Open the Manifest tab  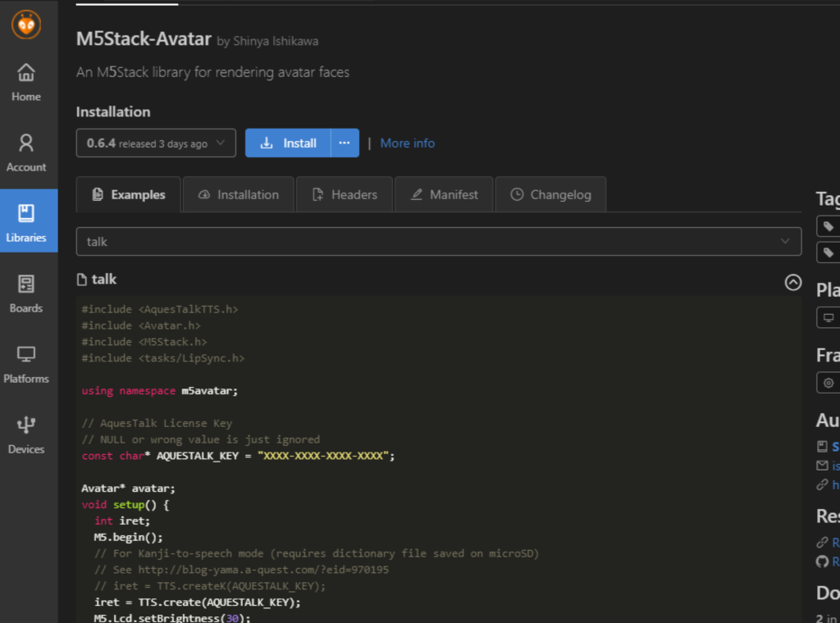(x=444, y=194)
